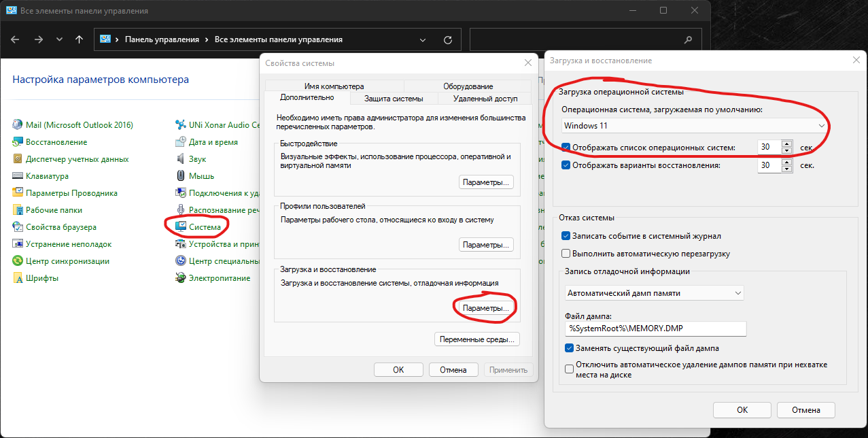The width and height of the screenshot is (868, 438).
Task: Click the Устройства и принтеры icon
Action: tap(181, 244)
